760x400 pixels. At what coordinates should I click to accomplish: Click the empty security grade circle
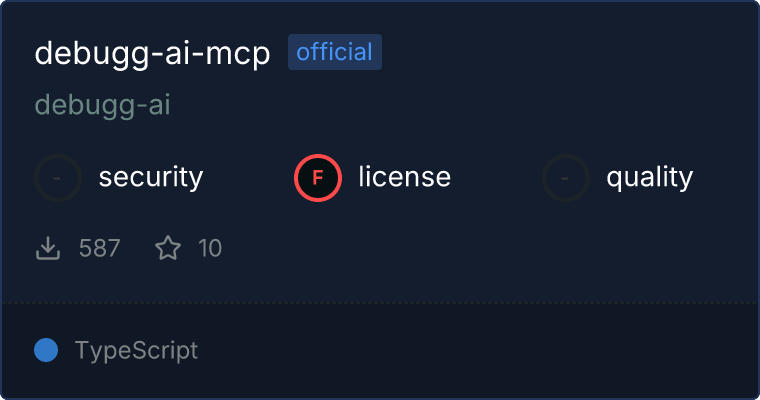(x=58, y=178)
